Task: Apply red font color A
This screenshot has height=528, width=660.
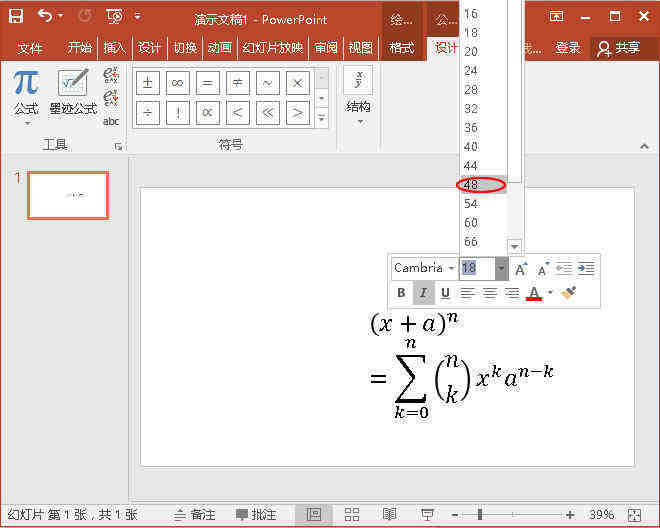Action: [x=534, y=293]
